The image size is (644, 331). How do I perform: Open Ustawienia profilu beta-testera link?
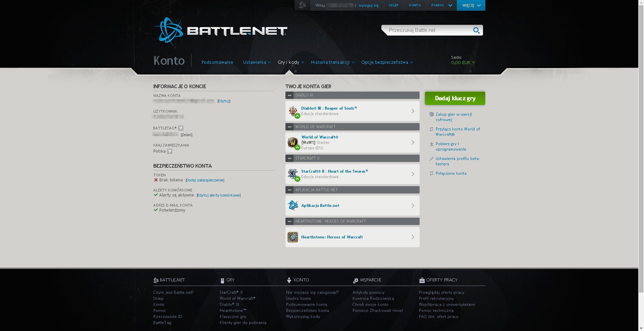(458, 161)
